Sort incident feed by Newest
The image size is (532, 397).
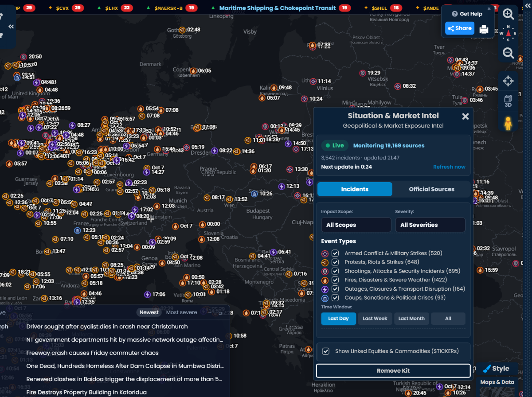(x=149, y=312)
